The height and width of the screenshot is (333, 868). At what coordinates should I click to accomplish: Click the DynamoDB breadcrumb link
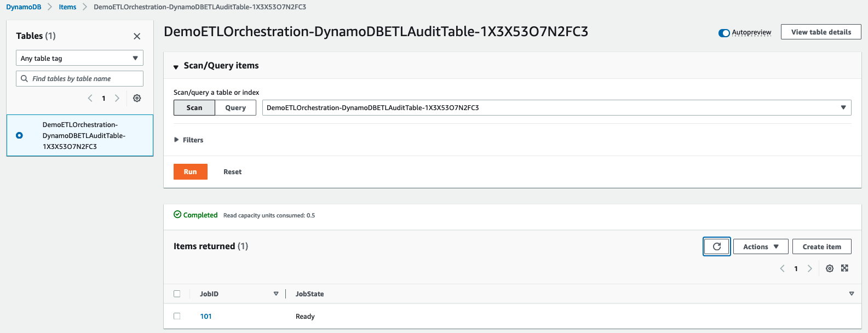coord(24,7)
